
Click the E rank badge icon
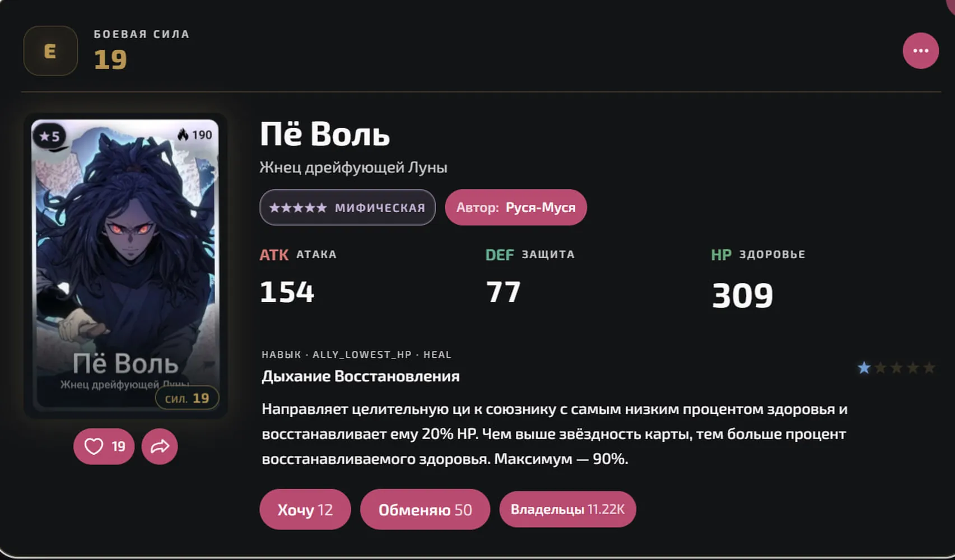(50, 51)
